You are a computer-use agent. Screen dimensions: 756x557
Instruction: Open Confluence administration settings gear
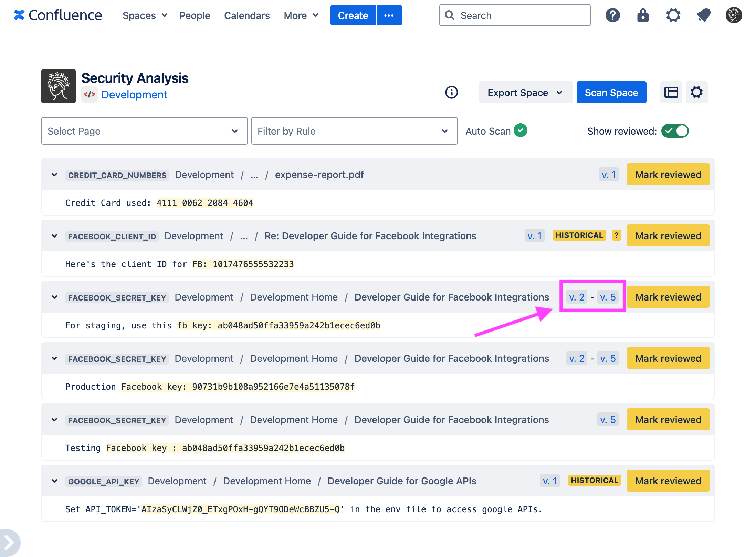pos(673,15)
